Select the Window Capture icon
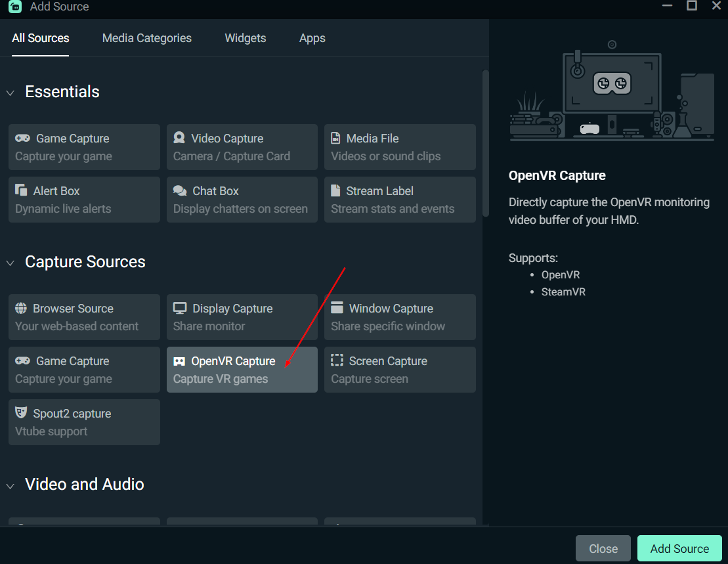The image size is (728, 564). coord(337,308)
